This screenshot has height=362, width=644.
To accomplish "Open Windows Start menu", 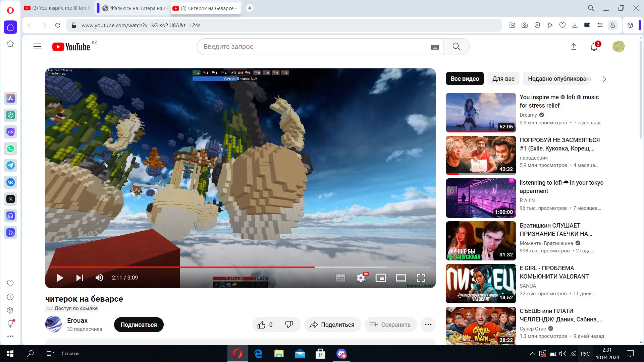I will pos(10,354).
